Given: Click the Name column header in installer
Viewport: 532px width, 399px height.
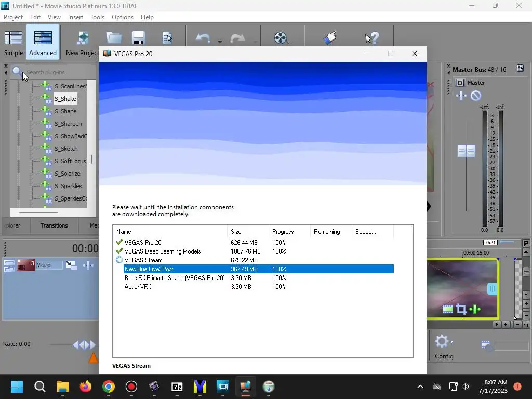Looking at the screenshot, I should click(x=170, y=232).
